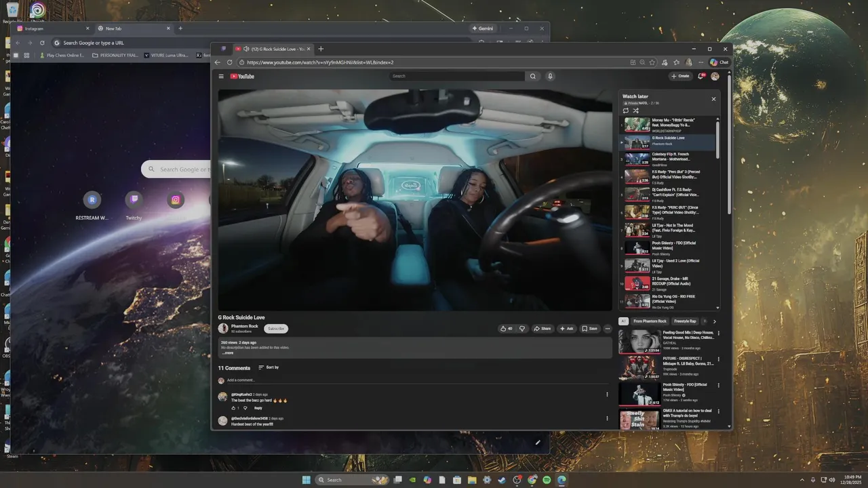Open the comments Sort by dropdown
Image resolution: width=868 pixels, height=488 pixels.
pyautogui.click(x=269, y=367)
